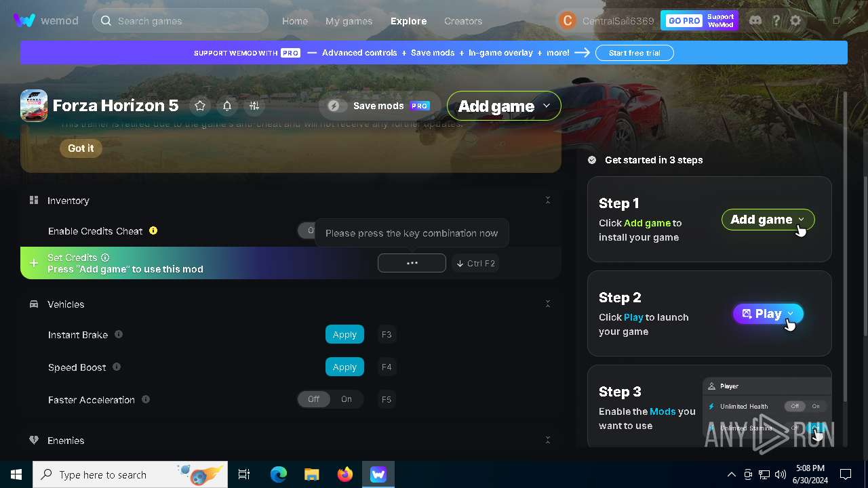This screenshot has height=488, width=868.
Task: Open Windows Start menu
Action: tap(16, 474)
